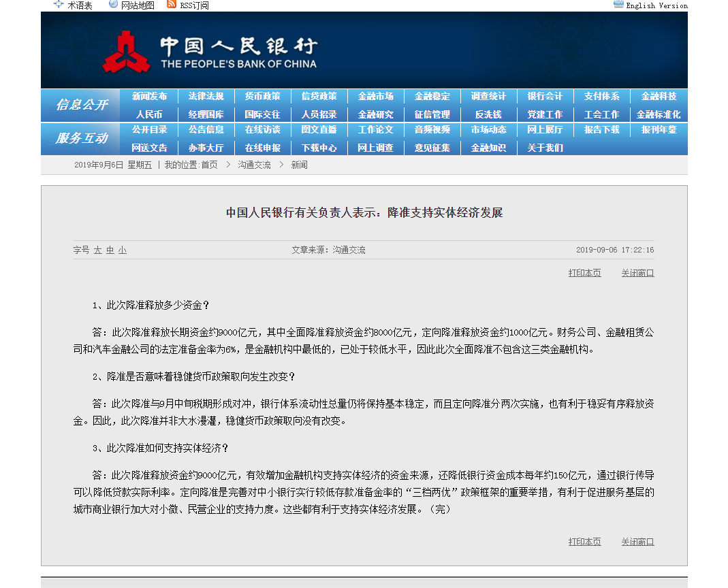Open 在线申报 menu item
Viewport: 728px width, 588px height.
pos(262,148)
